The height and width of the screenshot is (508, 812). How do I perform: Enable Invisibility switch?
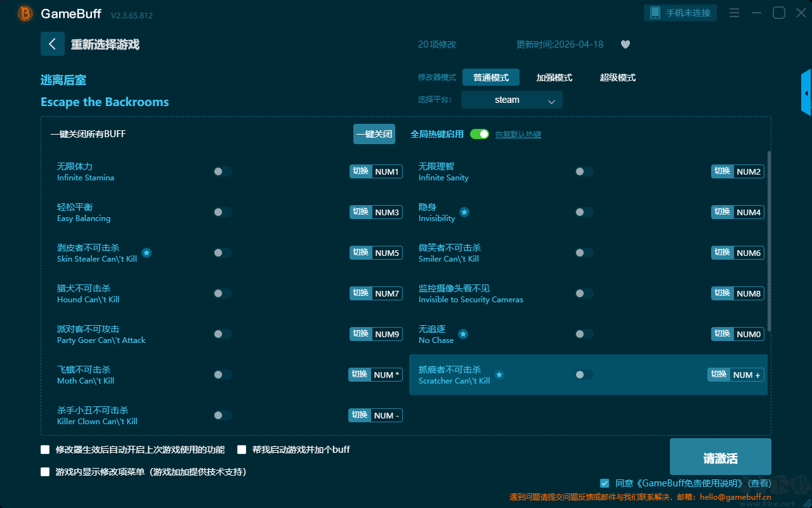584,212
